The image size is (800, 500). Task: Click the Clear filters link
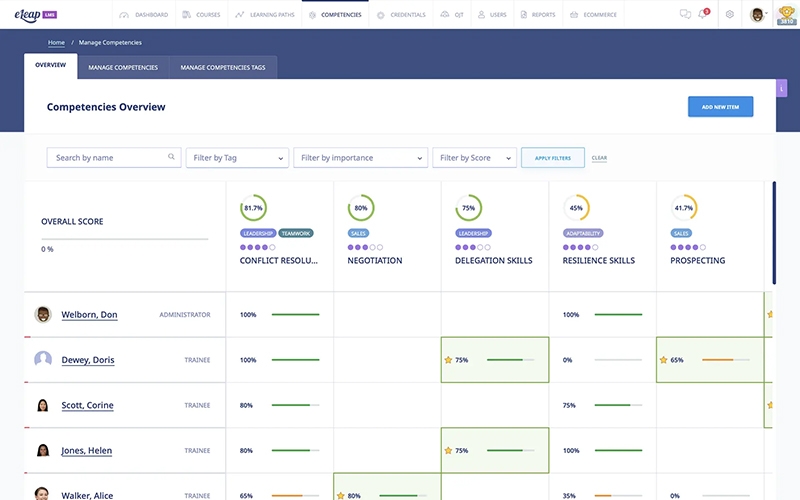599,158
